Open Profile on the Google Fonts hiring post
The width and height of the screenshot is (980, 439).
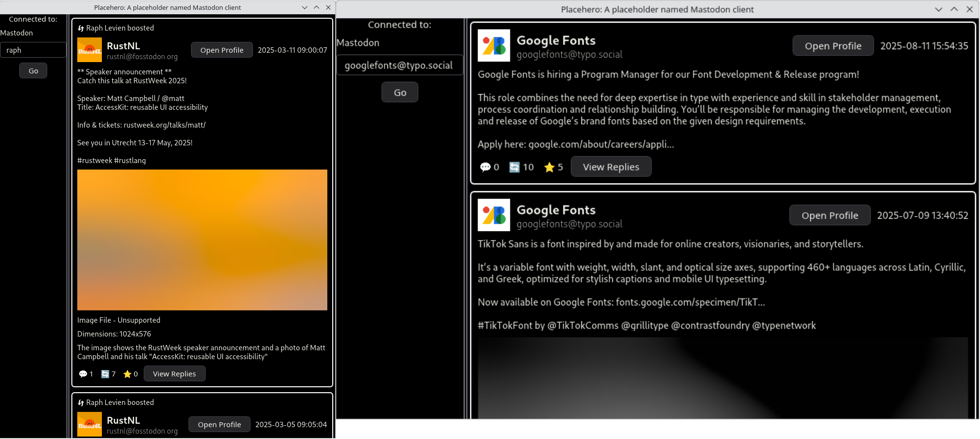pos(833,46)
